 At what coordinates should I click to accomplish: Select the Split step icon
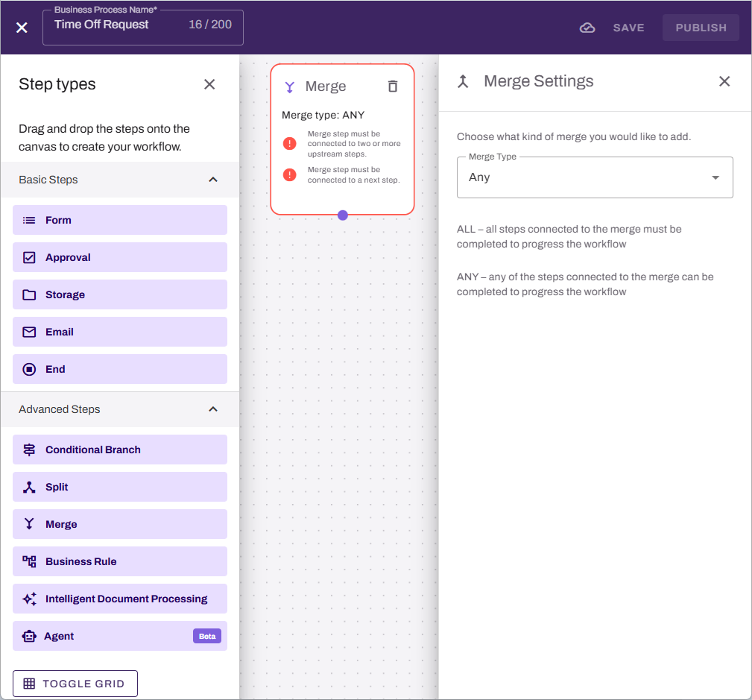click(29, 487)
